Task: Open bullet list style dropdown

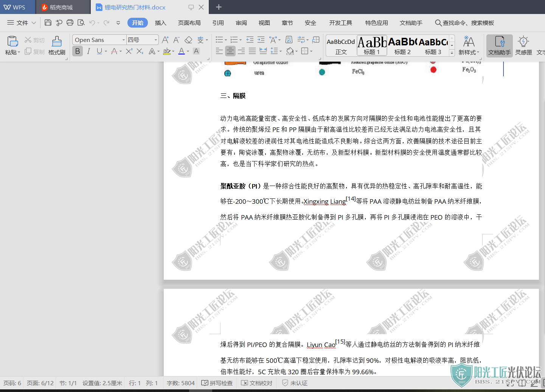Action: tap(226, 40)
